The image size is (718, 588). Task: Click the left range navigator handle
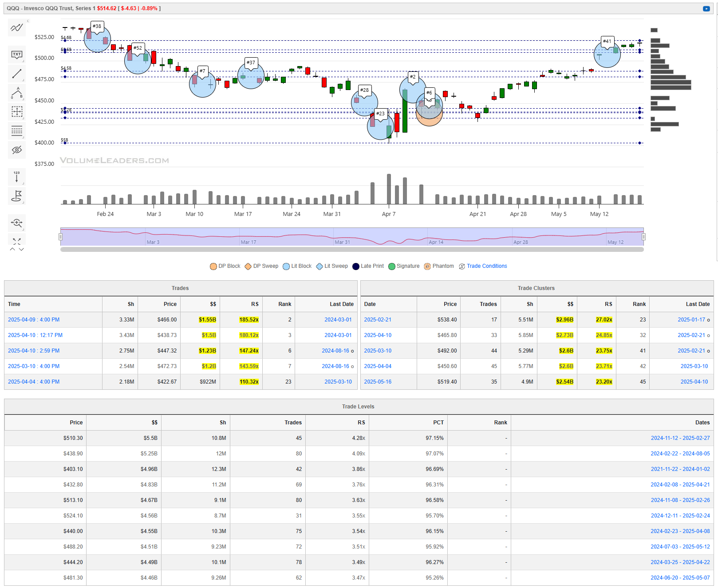click(x=60, y=237)
